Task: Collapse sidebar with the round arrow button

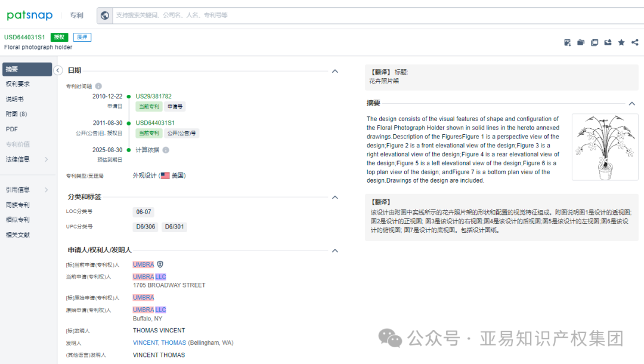Action: point(58,70)
